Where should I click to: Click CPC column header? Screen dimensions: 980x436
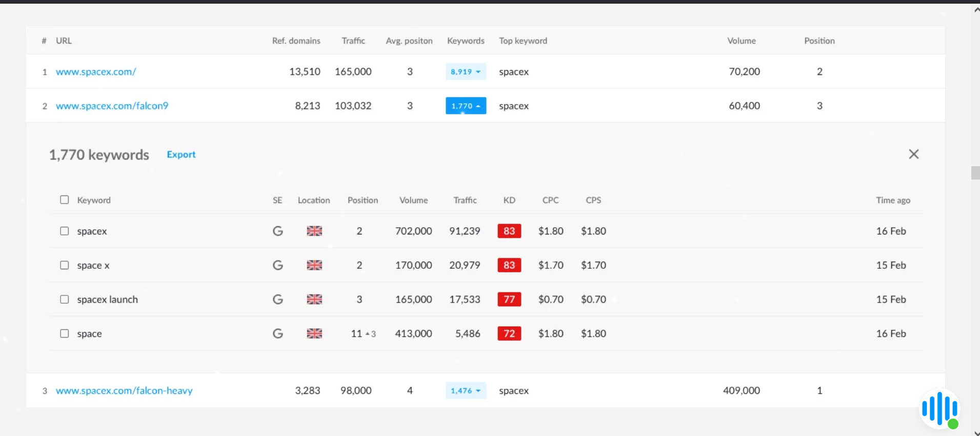click(551, 200)
